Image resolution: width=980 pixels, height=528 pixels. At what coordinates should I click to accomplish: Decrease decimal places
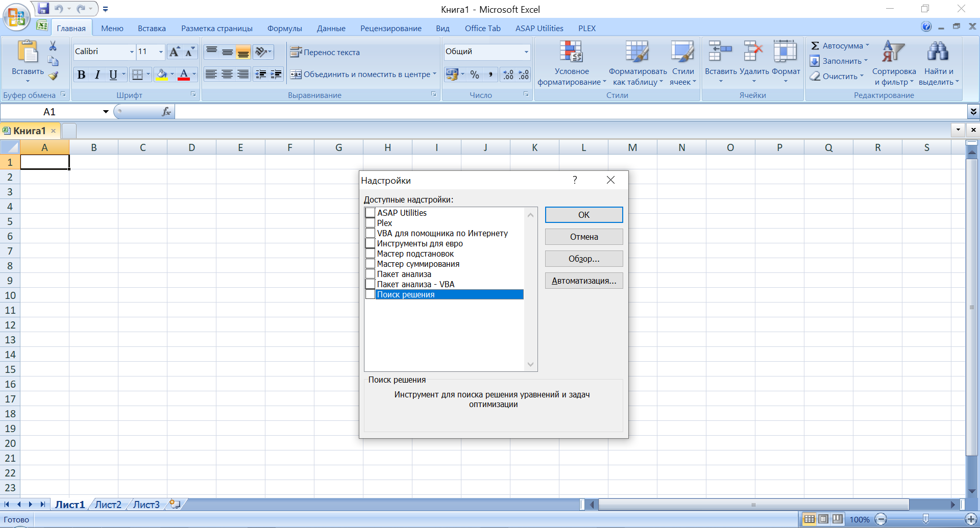(524, 74)
